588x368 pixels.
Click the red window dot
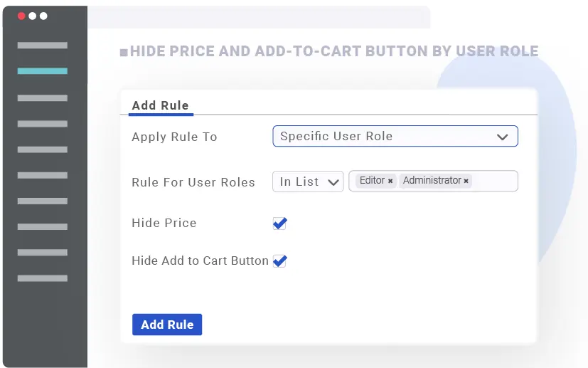click(21, 16)
